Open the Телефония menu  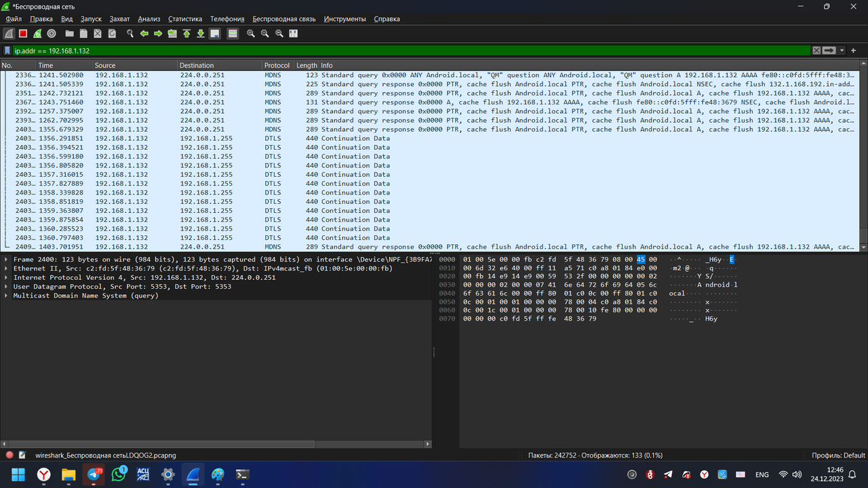pyautogui.click(x=227, y=19)
